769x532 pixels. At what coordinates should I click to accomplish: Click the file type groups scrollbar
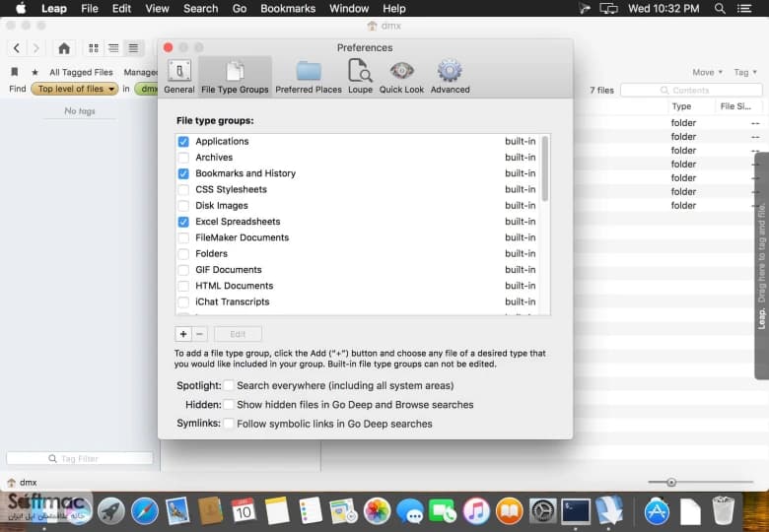pyautogui.click(x=545, y=168)
